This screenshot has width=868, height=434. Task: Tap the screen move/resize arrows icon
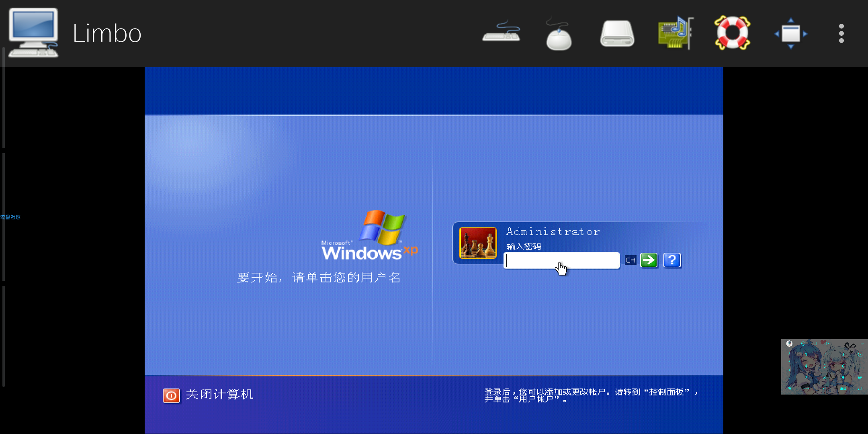[791, 33]
